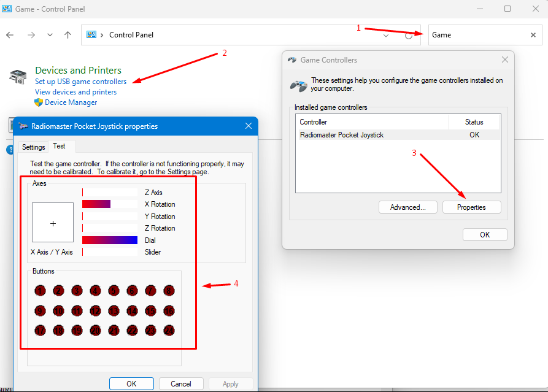Viewport: 548px width, 392px height.
Task: Click the Forward navigation arrow
Action: pyautogui.click(x=31, y=35)
